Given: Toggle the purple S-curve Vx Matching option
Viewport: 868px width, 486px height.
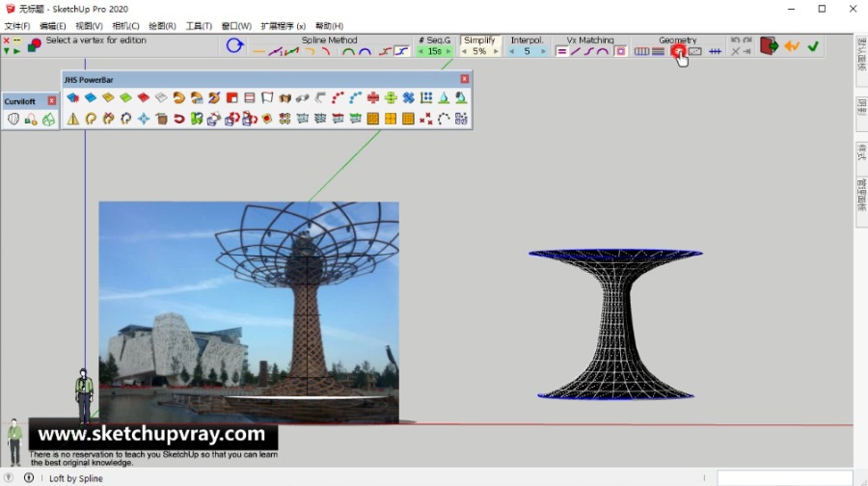Looking at the screenshot, I should click(x=589, y=51).
